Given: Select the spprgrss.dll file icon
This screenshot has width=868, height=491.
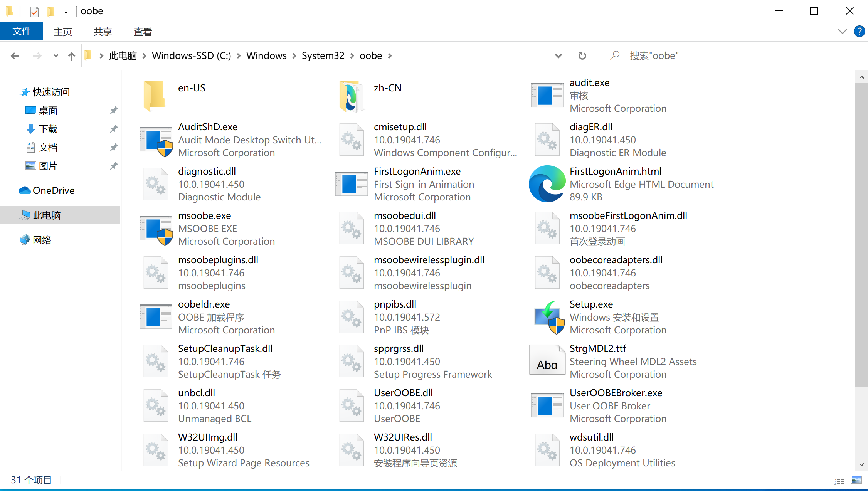Looking at the screenshot, I should pos(352,361).
